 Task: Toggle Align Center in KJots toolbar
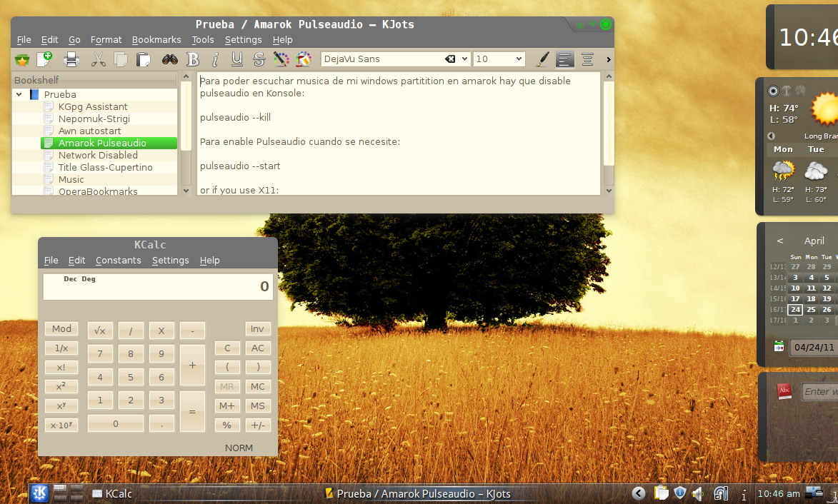click(587, 59)
